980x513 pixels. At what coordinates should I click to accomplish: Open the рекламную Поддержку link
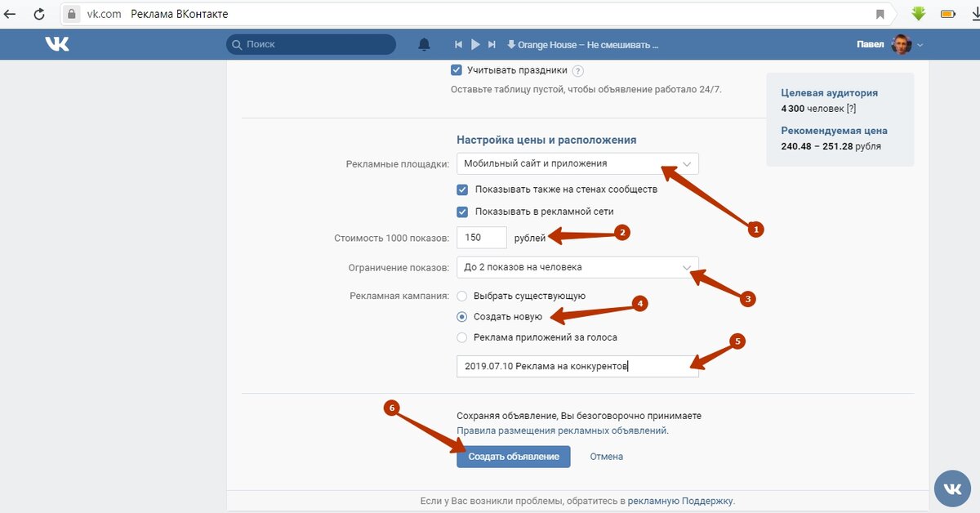(680, 501)
